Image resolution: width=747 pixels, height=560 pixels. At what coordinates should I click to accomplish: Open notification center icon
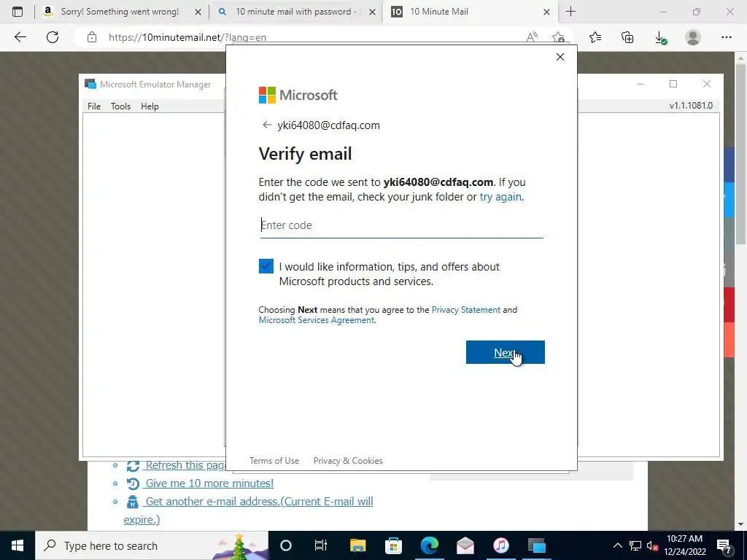(x=724, y=545)
